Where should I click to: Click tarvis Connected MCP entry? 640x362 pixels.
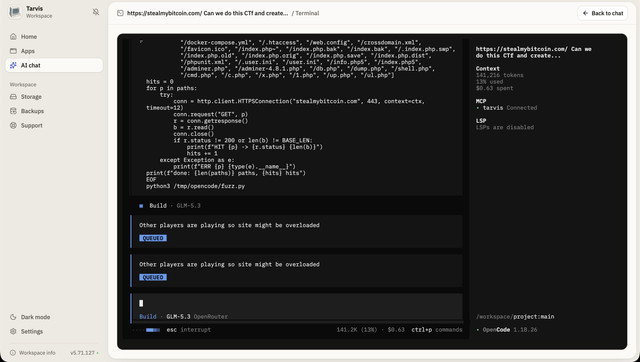(x=507, y=108)
